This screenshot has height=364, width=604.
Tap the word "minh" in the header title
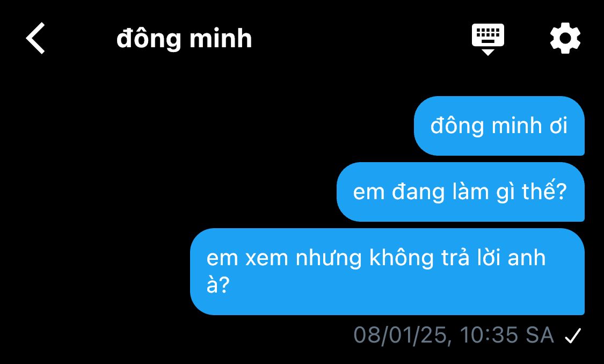pos(221,39)
